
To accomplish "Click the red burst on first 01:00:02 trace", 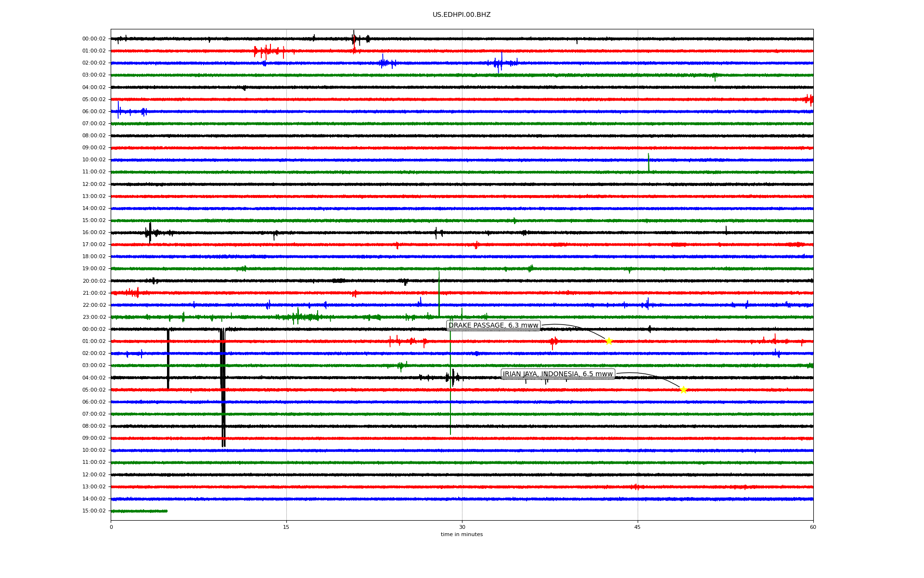I will point(268,51).
